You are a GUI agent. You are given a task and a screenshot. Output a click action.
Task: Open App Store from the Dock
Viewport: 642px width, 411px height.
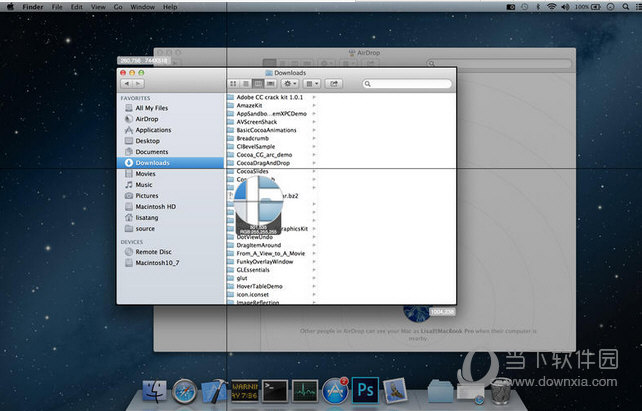pyautogui.click(x=335, y=391)
